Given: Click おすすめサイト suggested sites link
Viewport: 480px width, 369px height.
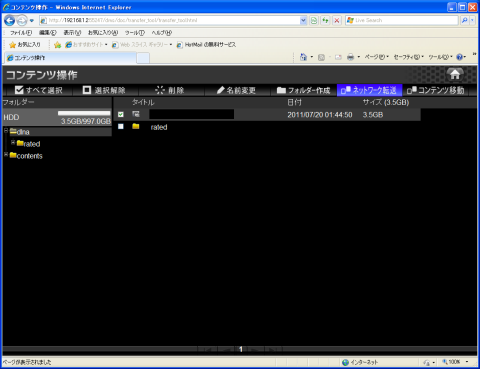Looking at the screenshot, I should point(86,45).
